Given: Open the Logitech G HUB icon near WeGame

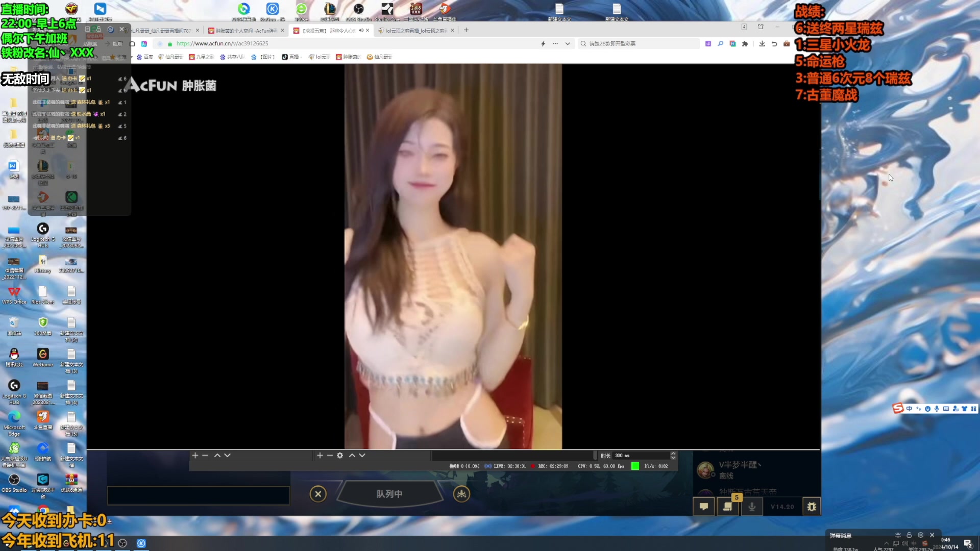Looking at the screenshot, I should [x=14, y=391].
